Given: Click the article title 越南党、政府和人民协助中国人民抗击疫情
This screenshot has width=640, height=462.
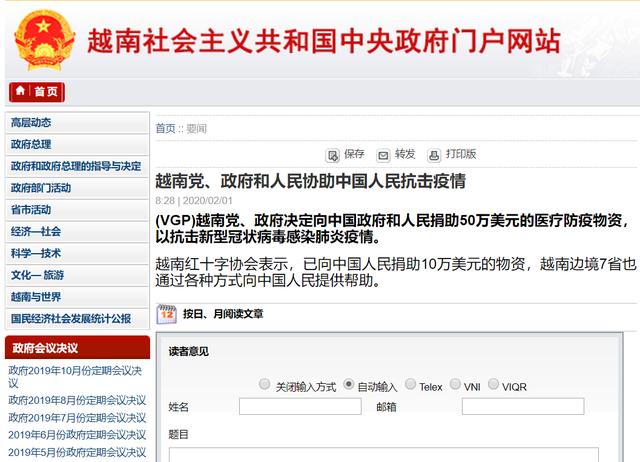Looking at the screenshot, I should coord(311,181).
